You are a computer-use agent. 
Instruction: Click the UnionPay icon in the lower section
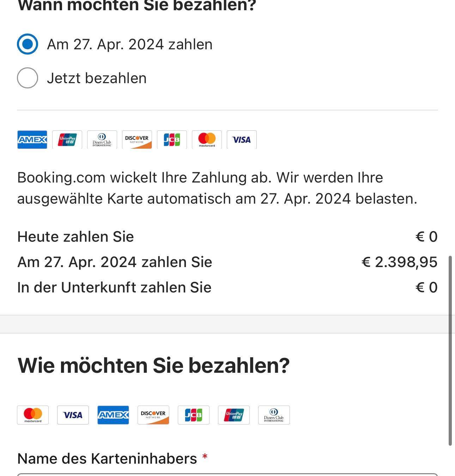coord(233,415)
